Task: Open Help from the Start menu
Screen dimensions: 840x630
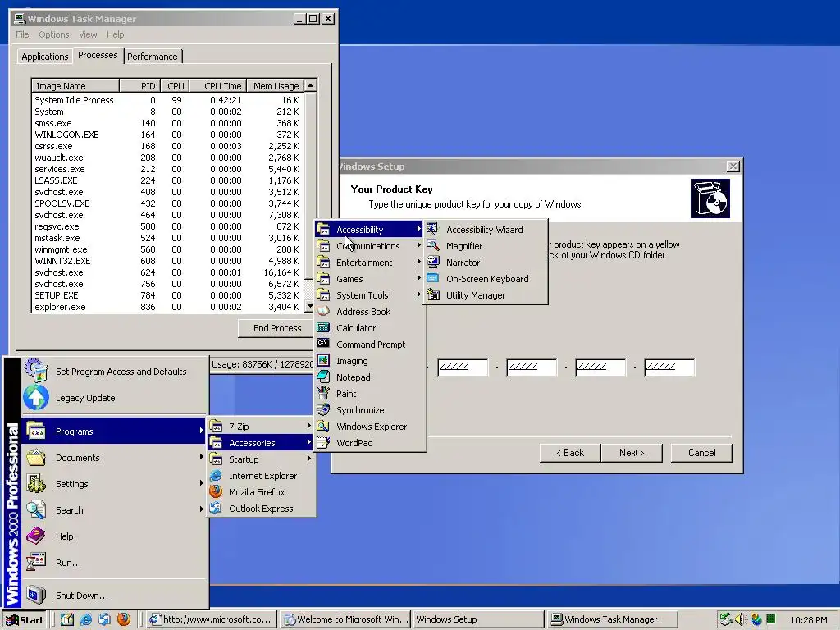Action: (x=114, y=536)
